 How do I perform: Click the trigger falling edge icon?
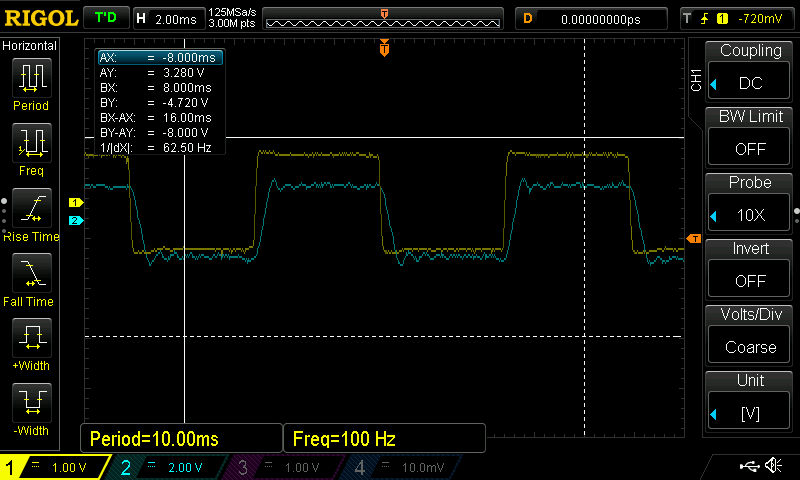pyautogui.click(x=705, y=19)
